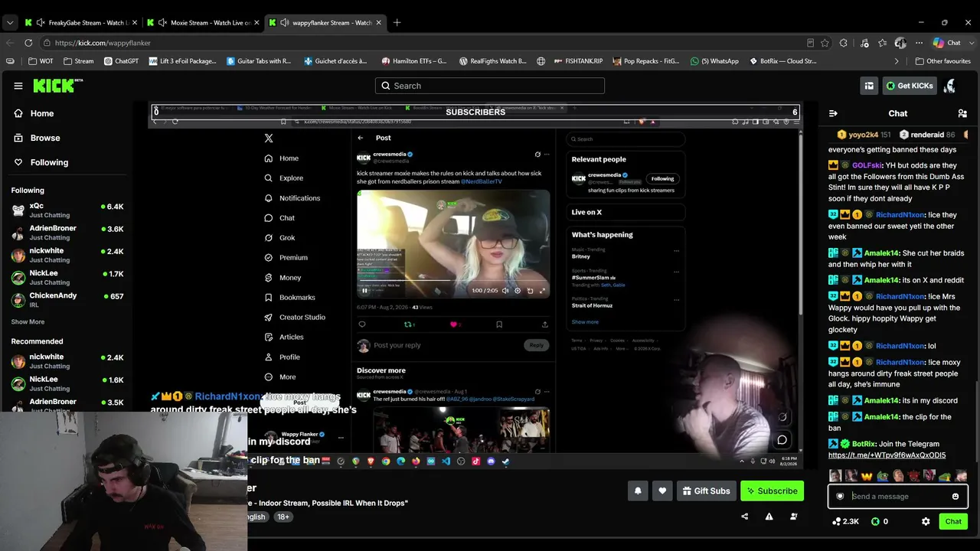The height and width of the screenshot is (551, 980).
Task: Open nickwhite channel in Following list
Action: click(67, 255)
